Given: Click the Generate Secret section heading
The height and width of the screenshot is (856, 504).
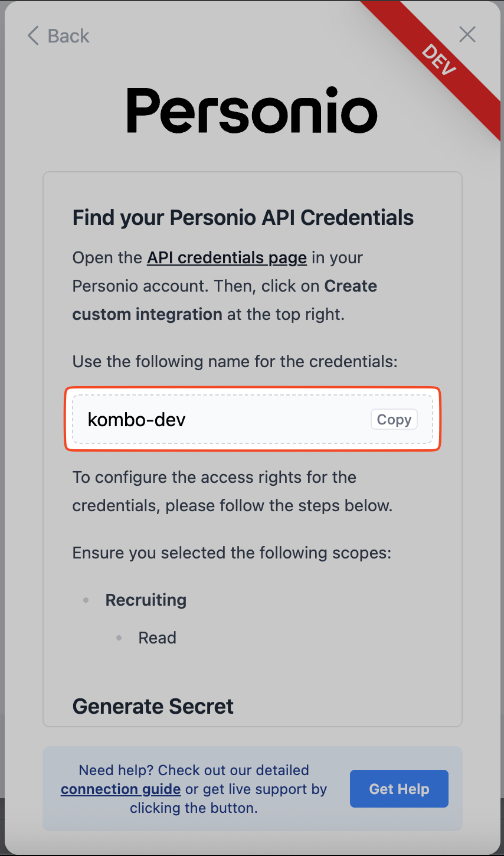Looking at the screenshot, I should coord(153,706).
